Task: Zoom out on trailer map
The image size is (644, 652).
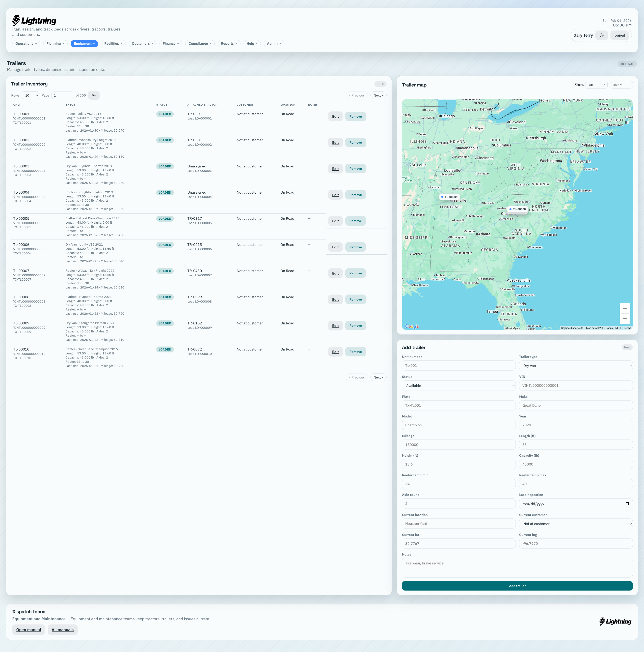Action: pos(625,319)
